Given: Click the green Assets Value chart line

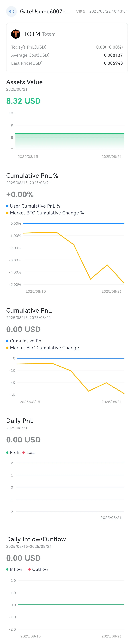Looking at the screenshot, I should click(70, 133).
